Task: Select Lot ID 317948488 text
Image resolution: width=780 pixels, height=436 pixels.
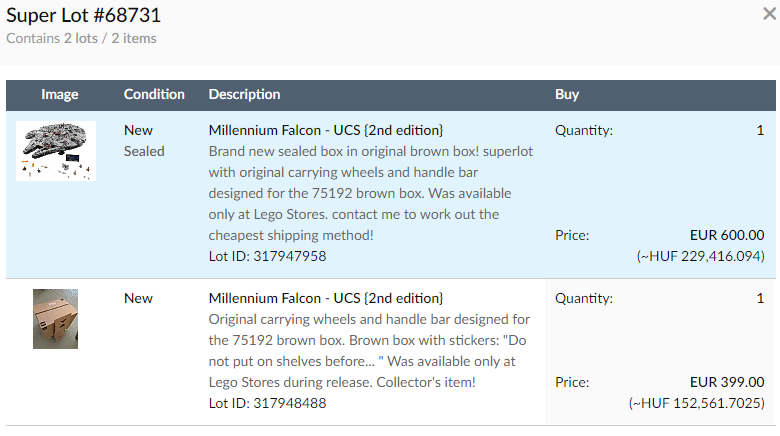Action: [x=268, y=403]
